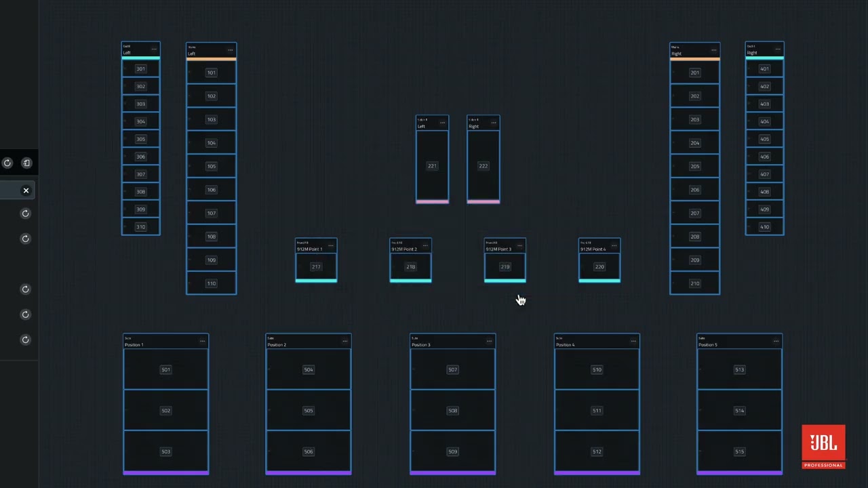Select speaker cell 410
The height and width of the screenshot is (488, 868).
[x=764, y=227]
